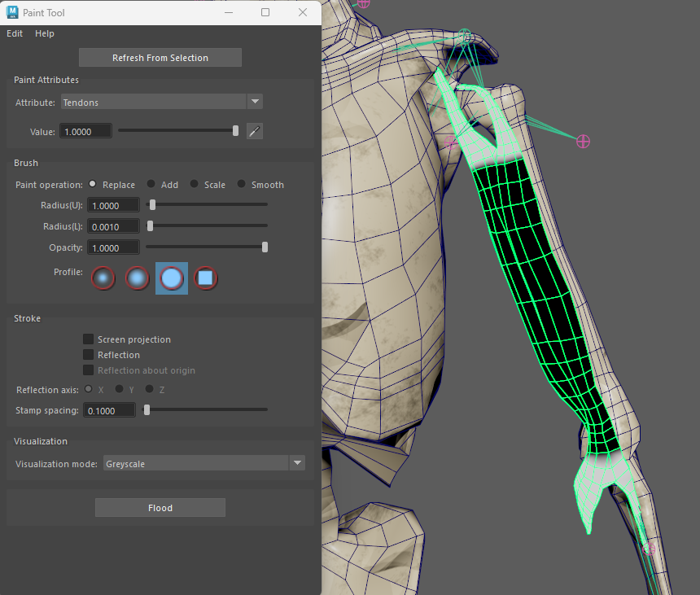
Task: Open the Edit menu
Action: [x=15, y=33]
